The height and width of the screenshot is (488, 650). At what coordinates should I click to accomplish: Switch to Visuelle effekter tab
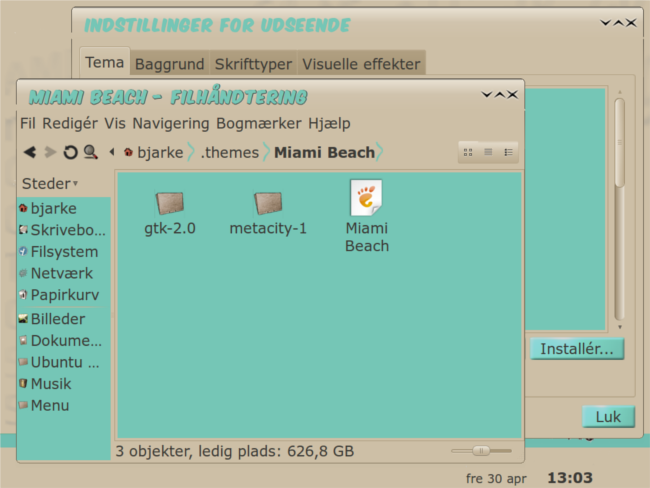(361, 64)
